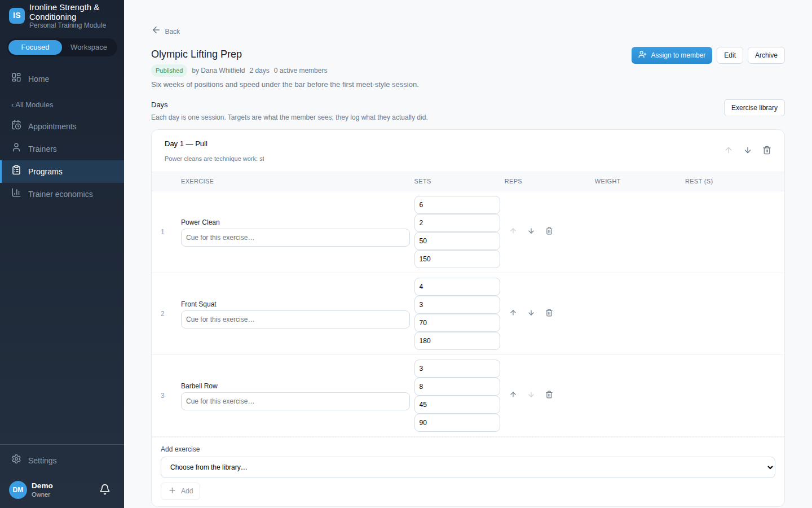Delete the Barbell Row exercise
Screen dimensions: 812x508
pyautogui.click(x=549, y=395)
